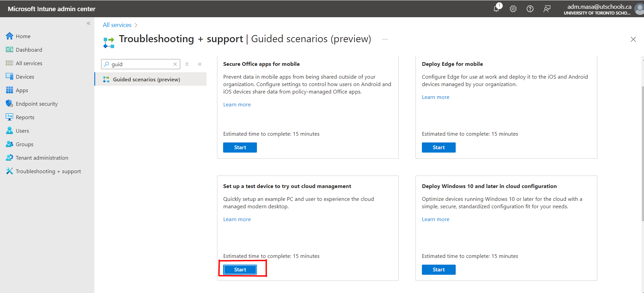
Task: Click the Endpoint security shield icon
Action: tap(9, 104)
